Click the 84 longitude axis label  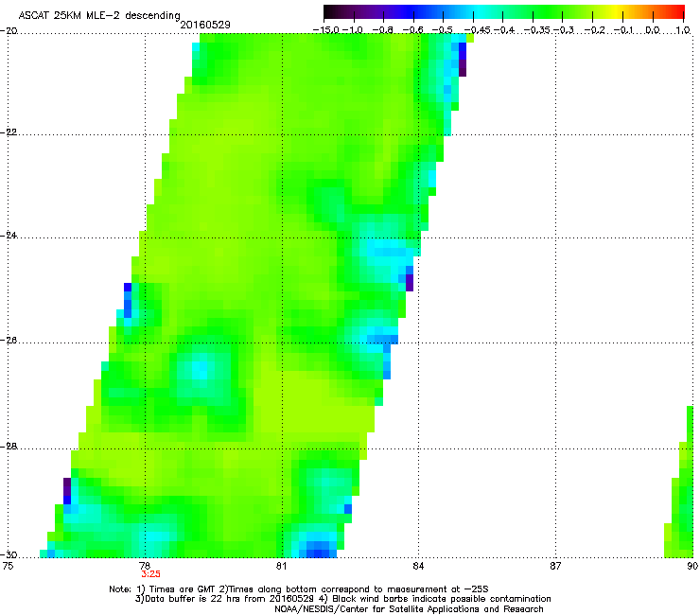[x=418, y=566]
